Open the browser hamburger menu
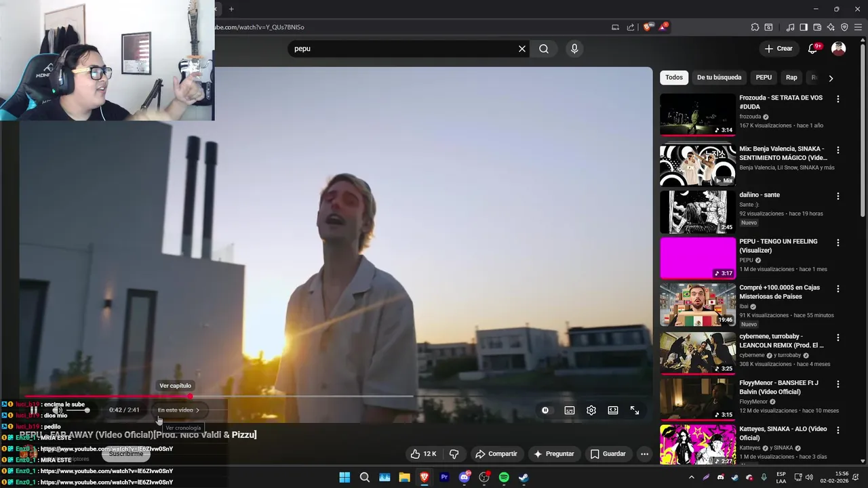Screen dimensions: 868x488 pos(859,27)
